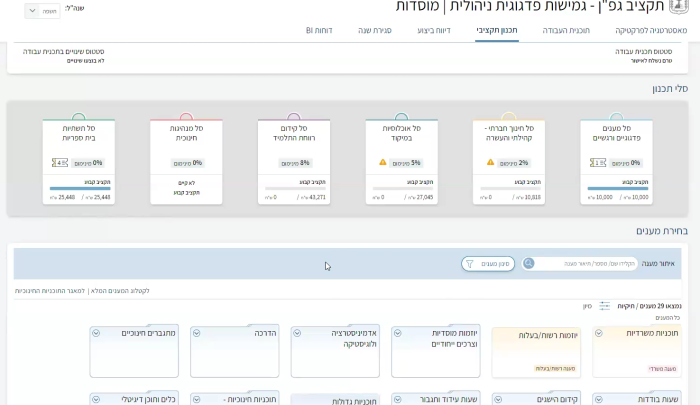Click warning triangle on סל אוכלוסיות במיקוד card
Image resolution: width=700 pixels, height=405 pixels.
click(383, 162)
